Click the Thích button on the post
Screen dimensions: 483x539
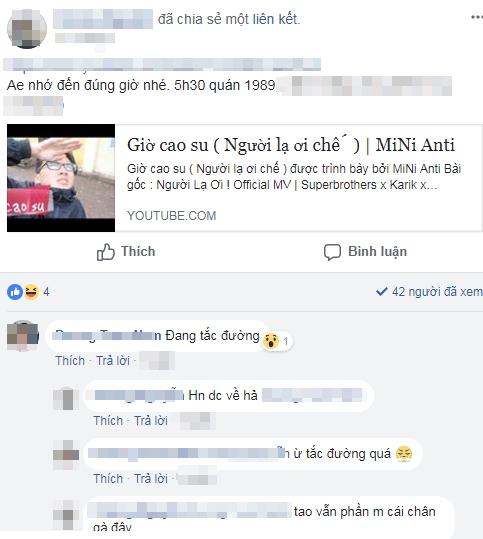point(126,252)
